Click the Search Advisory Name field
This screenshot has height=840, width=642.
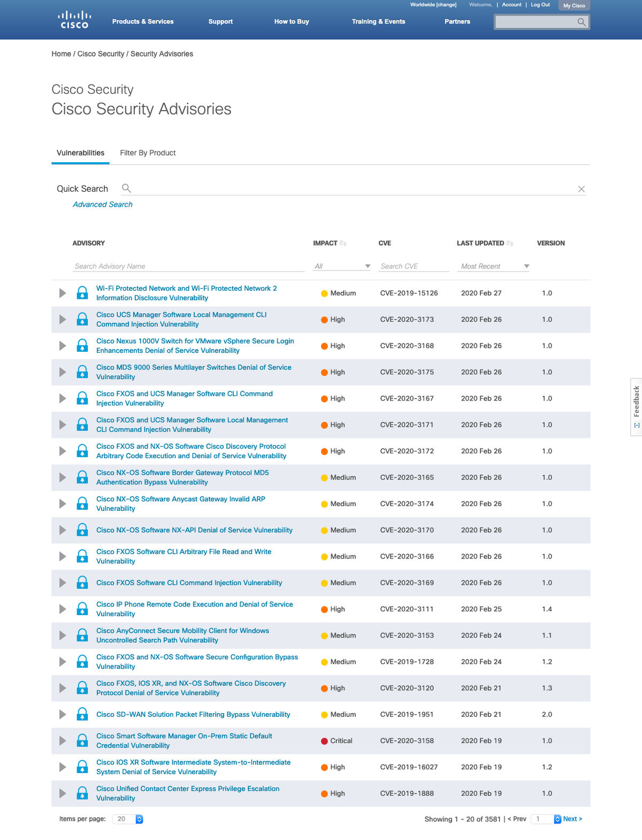(x=188, y=266)
